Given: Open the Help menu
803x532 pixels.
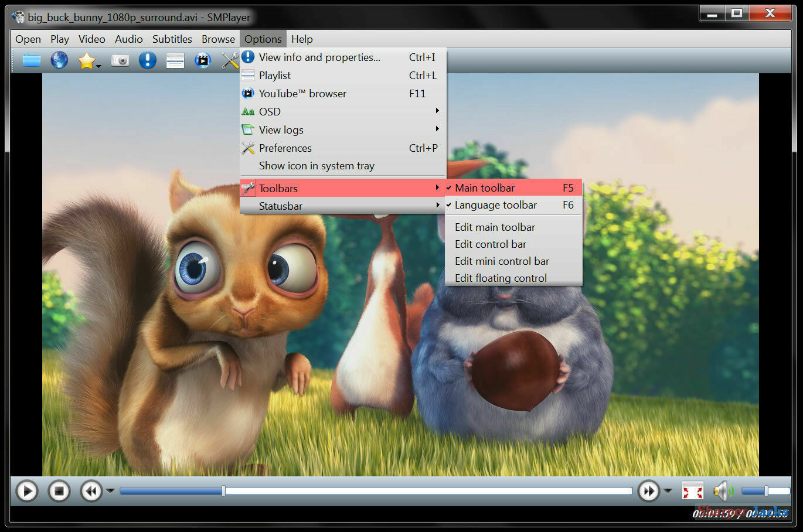Looking at the screenshot, I should click(x=302, y=39).
